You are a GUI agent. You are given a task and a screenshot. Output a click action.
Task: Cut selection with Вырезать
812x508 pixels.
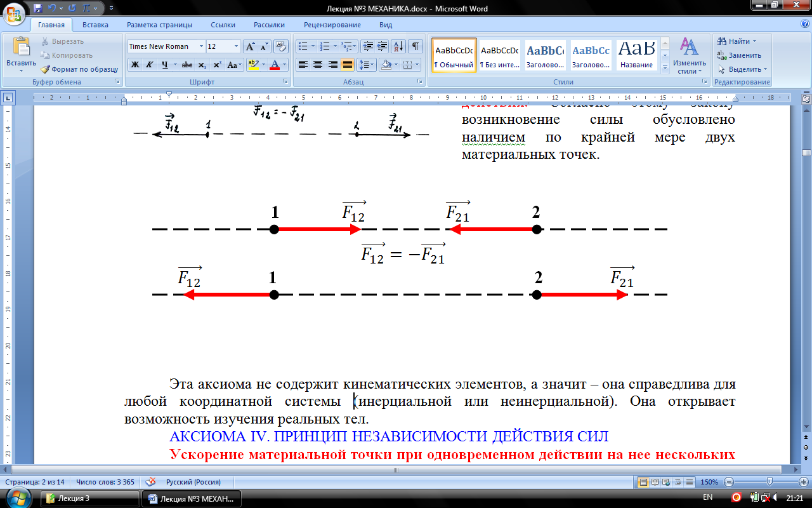62,41
